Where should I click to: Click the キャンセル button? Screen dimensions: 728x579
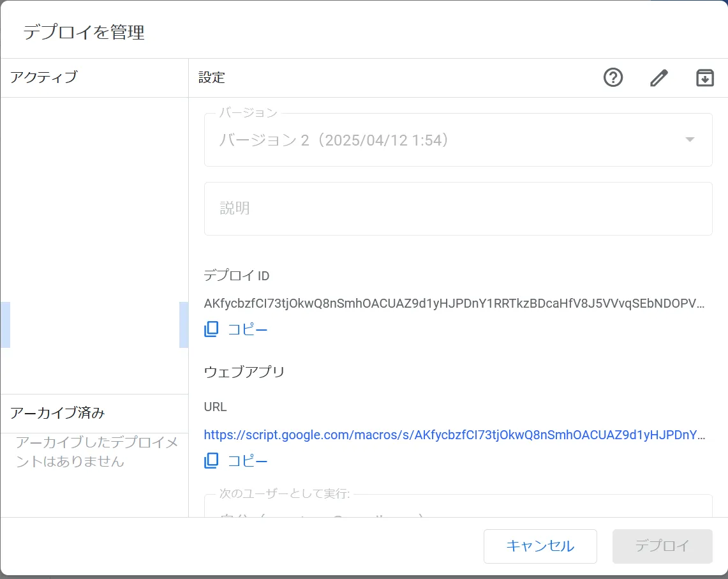[x=540, y=546]
